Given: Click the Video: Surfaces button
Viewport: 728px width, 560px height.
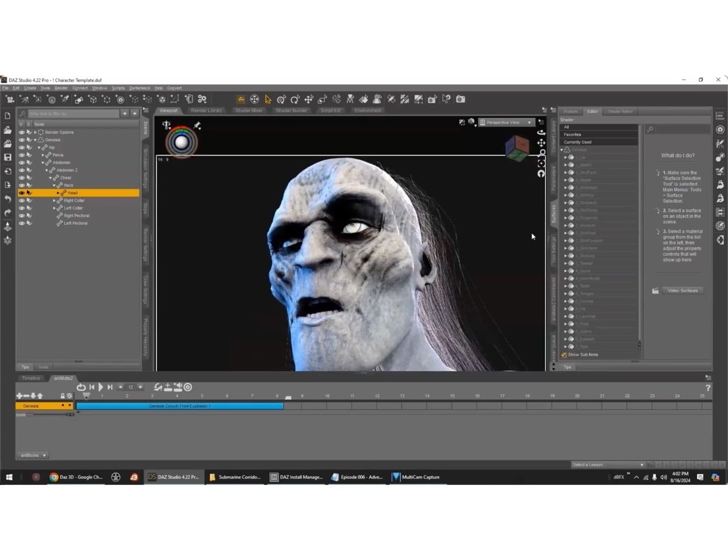Looking at the screenshot, I should 682,290.
